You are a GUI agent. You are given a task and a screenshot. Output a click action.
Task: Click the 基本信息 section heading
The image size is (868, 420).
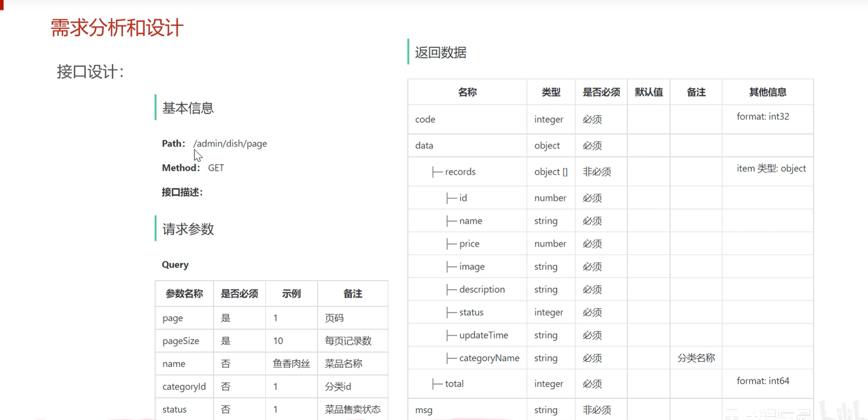click(x=188, y=108)
